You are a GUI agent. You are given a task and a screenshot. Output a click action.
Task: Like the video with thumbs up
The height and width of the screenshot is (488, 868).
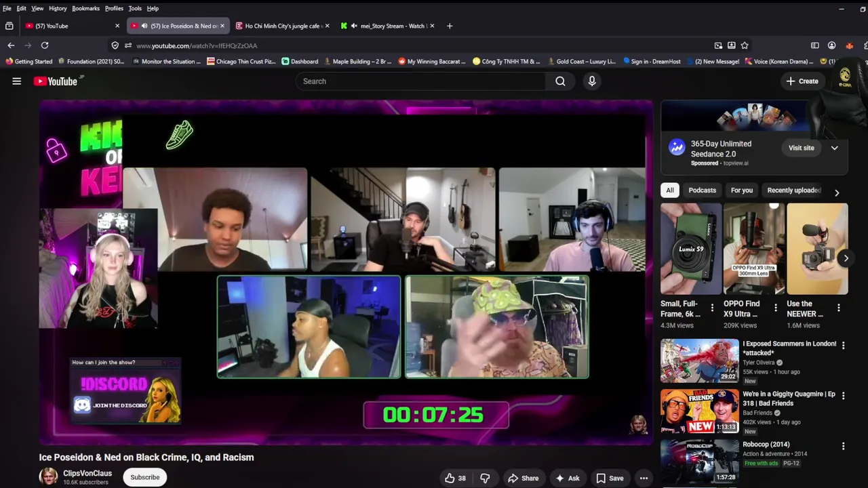[x=455, y=479]
